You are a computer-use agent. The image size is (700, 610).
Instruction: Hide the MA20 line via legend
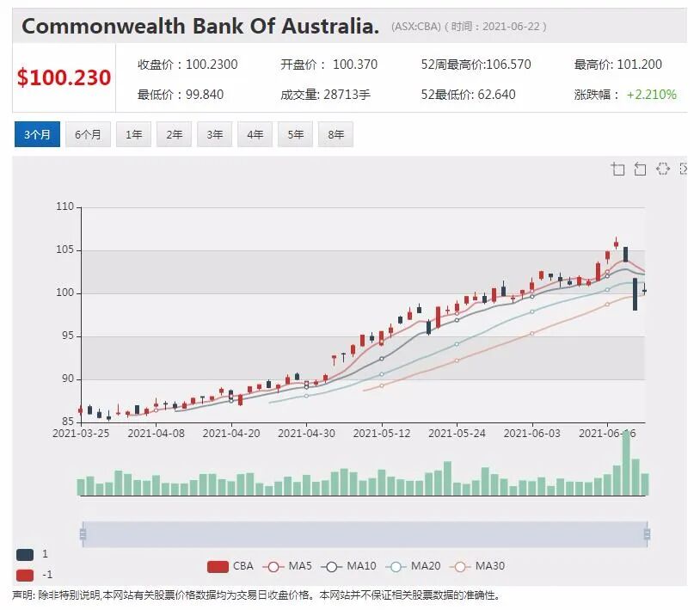coord(413,566)
